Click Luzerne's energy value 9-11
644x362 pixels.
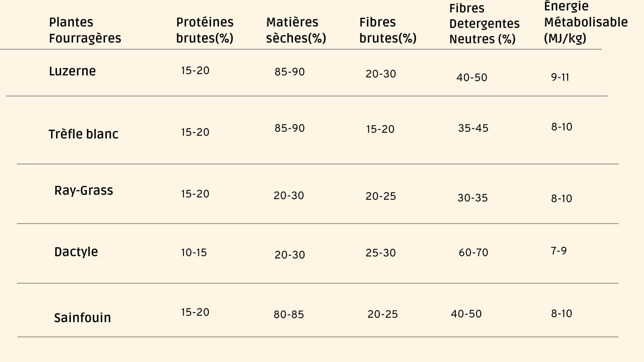tap(560, 77)
